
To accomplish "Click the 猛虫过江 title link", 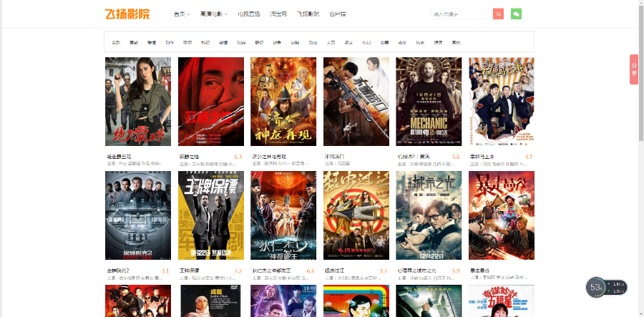I will pyautogui.click(x=335, y=270).
